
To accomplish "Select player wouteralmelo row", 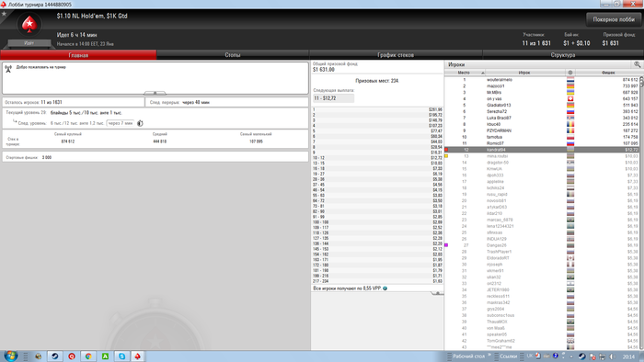I will [x=542, y=80].
